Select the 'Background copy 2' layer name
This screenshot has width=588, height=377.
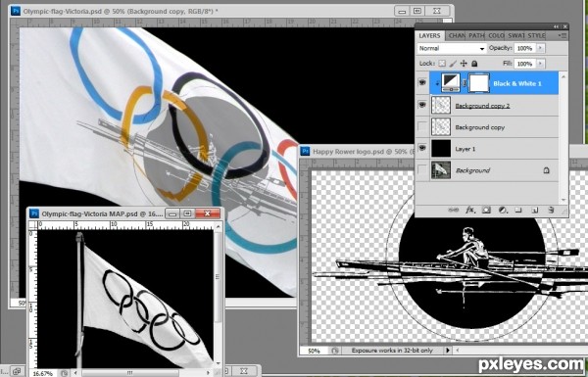point(482,106)
